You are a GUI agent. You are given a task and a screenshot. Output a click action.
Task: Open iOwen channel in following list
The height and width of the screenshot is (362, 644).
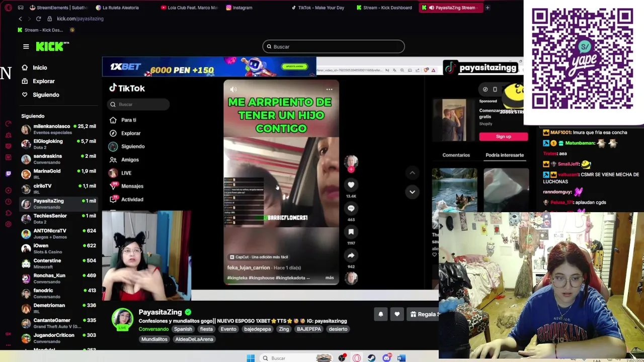point(58,248)
